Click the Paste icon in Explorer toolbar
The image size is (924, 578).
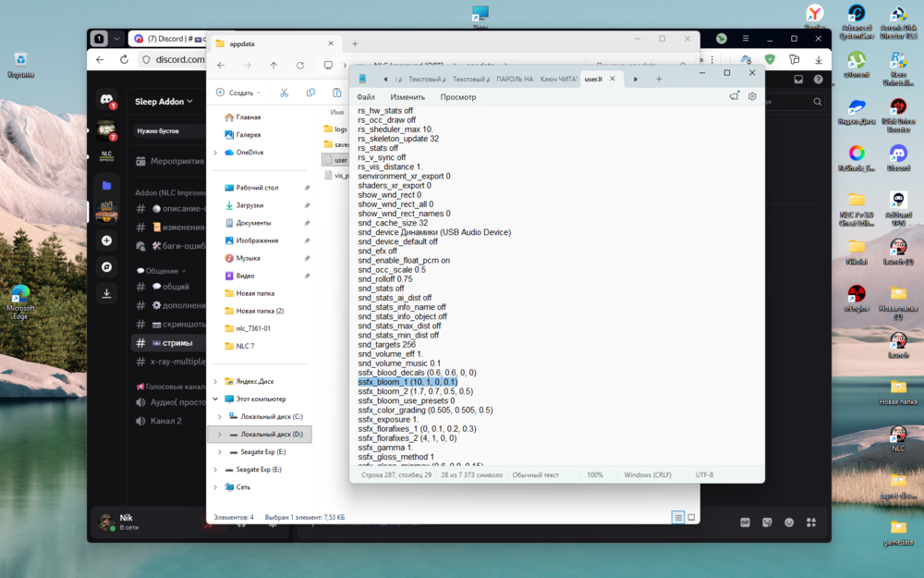coord(336,92)
